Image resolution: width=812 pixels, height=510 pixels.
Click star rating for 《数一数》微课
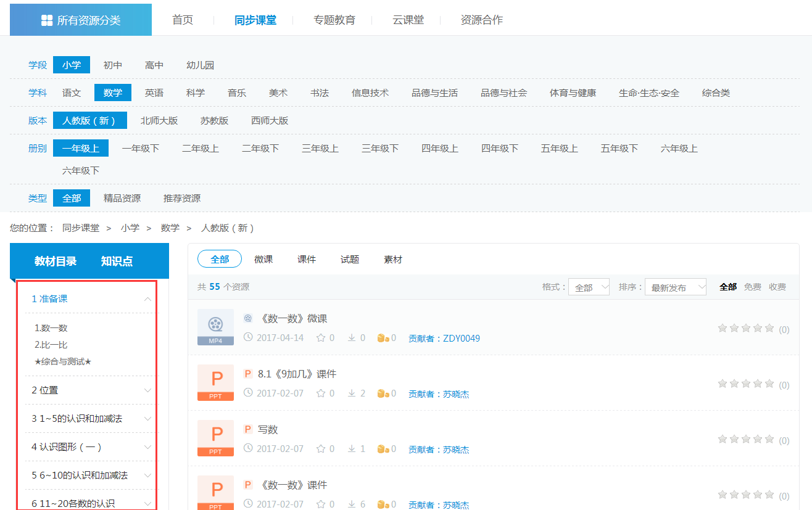pyautogui.click(x=746, y=328)
